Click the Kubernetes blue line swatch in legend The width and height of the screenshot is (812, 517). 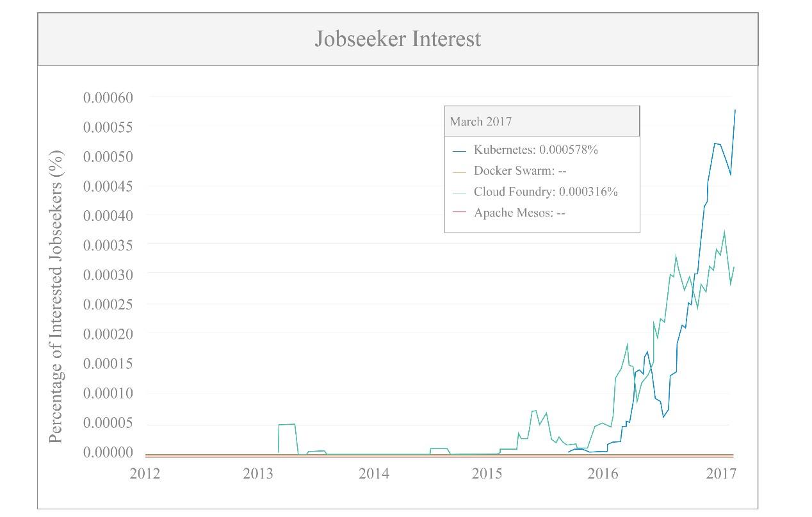tap(459, 151)
